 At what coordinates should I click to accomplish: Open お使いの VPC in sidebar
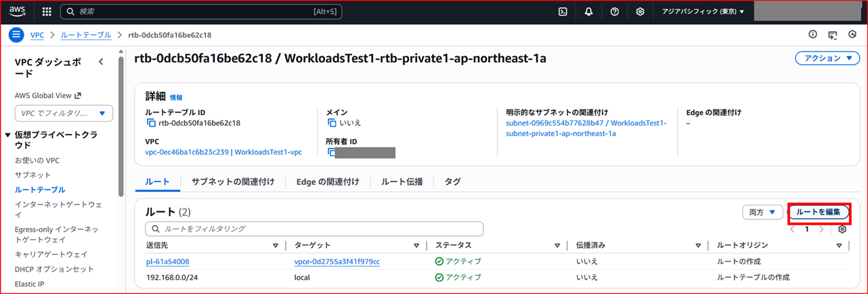pos(37,161)
